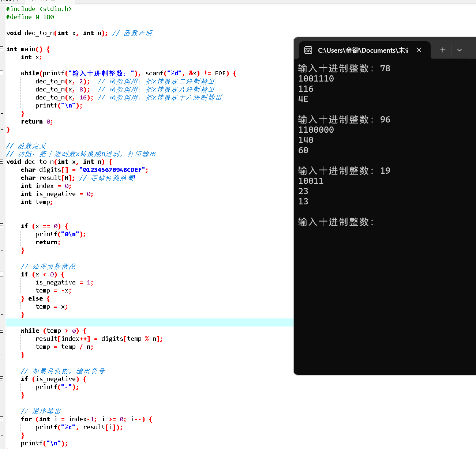
Task: Click the #define N 100 line
Action: coord(30,17)
